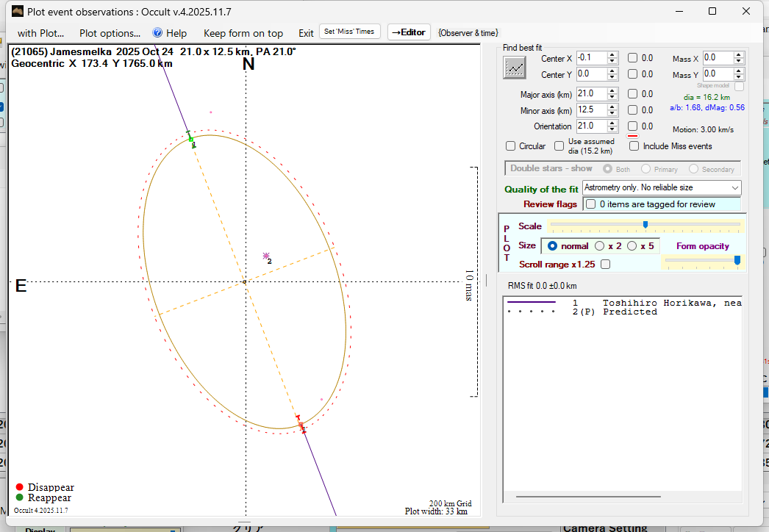Click the Find best fit graph icon

(x=515, y=68)
